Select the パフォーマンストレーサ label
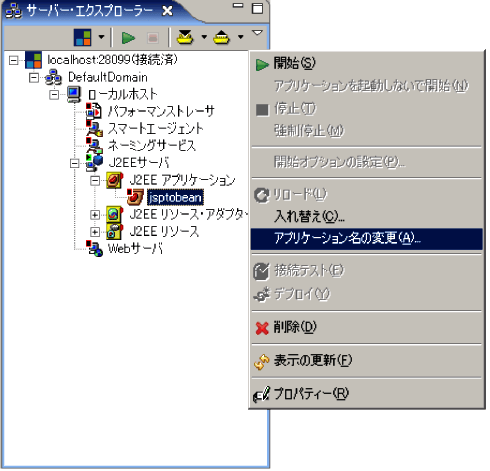490x471 pixels. (161, 112)
